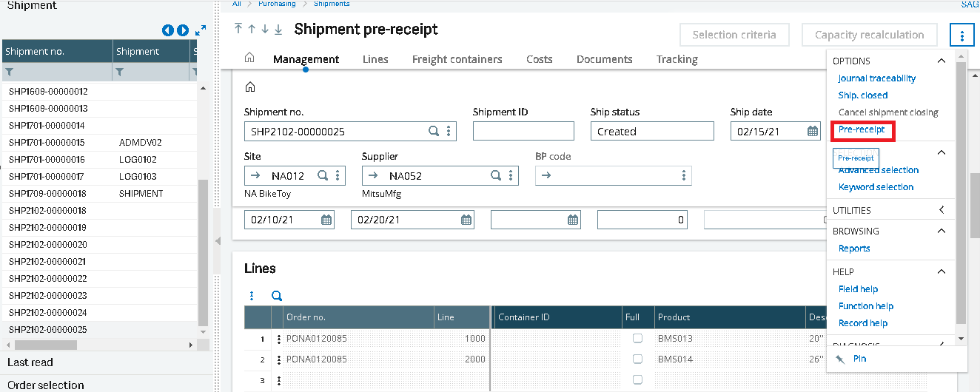Open Ship date calendar picker

(812, 132)
